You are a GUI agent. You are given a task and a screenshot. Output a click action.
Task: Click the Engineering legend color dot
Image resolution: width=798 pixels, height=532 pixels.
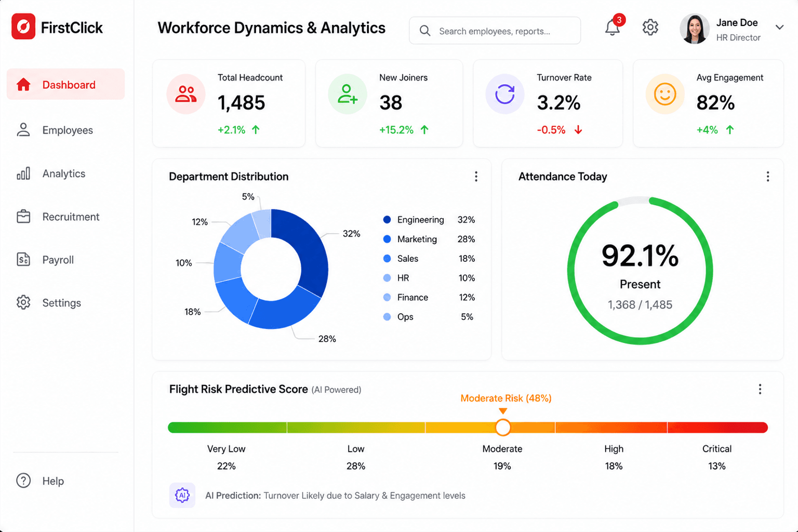[387, 220]
